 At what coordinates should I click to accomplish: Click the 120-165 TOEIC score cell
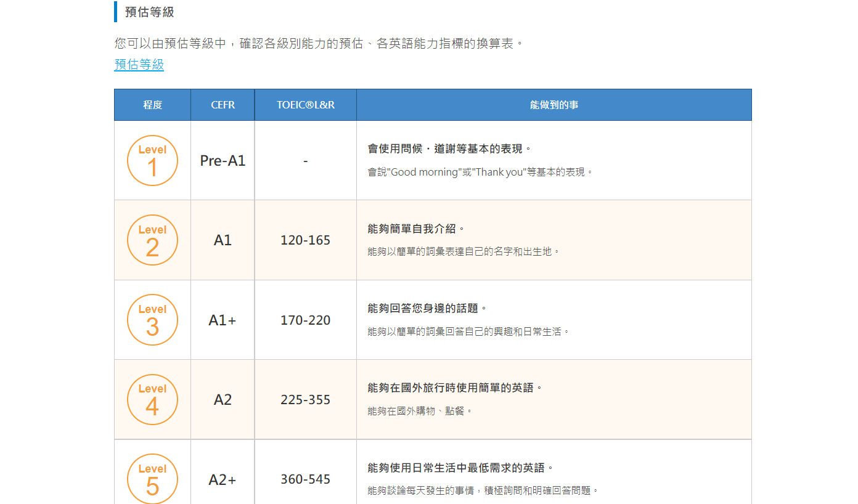tap(306, 240)
